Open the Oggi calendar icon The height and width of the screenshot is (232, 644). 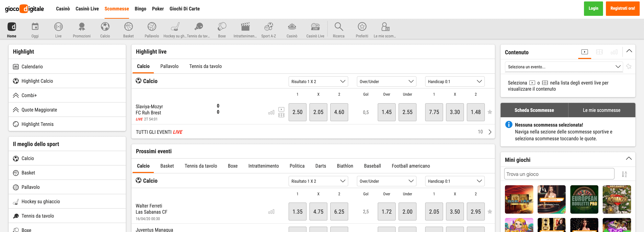coord(35,27)
